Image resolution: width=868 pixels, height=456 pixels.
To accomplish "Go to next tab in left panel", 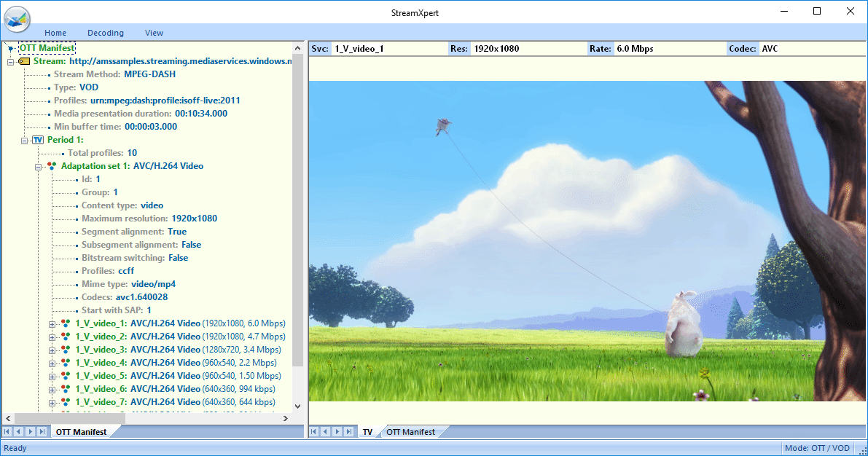I will tap(31, 432).
